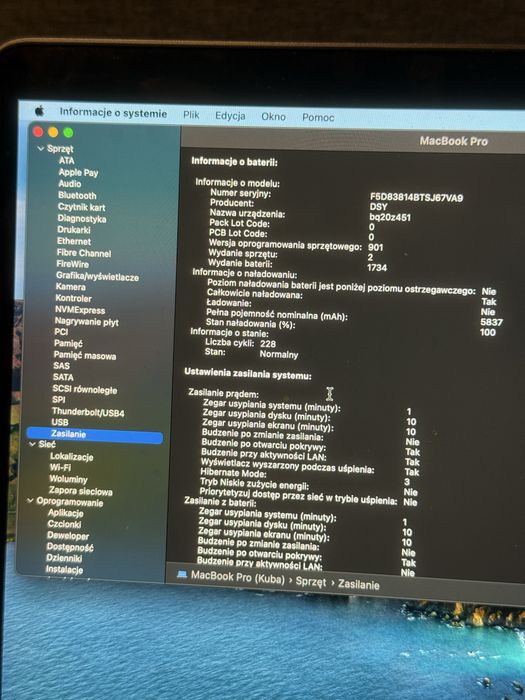Select Instalacje under Oprogramowanie
This screenshot has height=700, width=525.
click(x=64, y=569)
